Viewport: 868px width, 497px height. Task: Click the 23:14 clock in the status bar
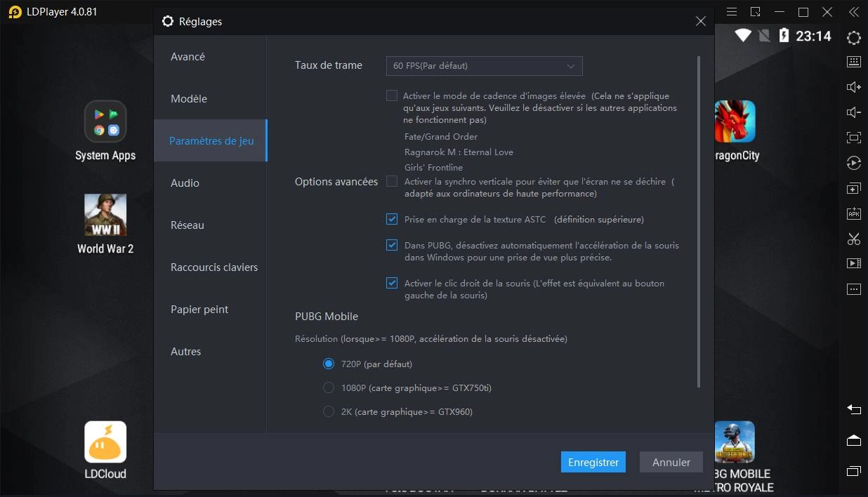click(x=813, y=36)
